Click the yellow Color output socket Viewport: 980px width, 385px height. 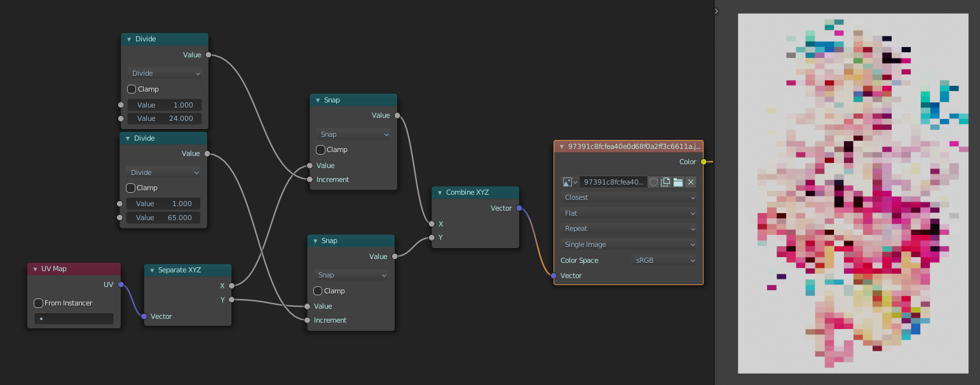tap(704, 162)
